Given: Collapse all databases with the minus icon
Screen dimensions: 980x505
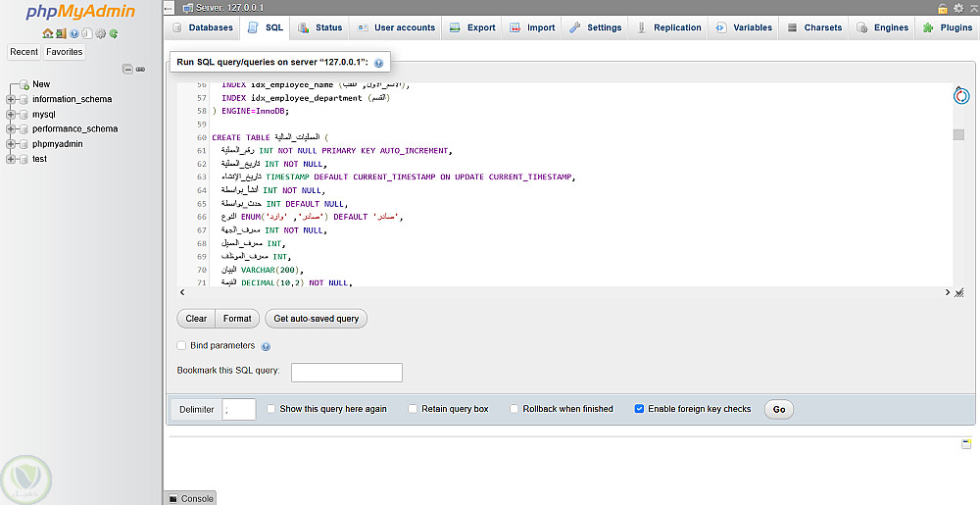Looking at the screenshot, I should pos(127,69).
